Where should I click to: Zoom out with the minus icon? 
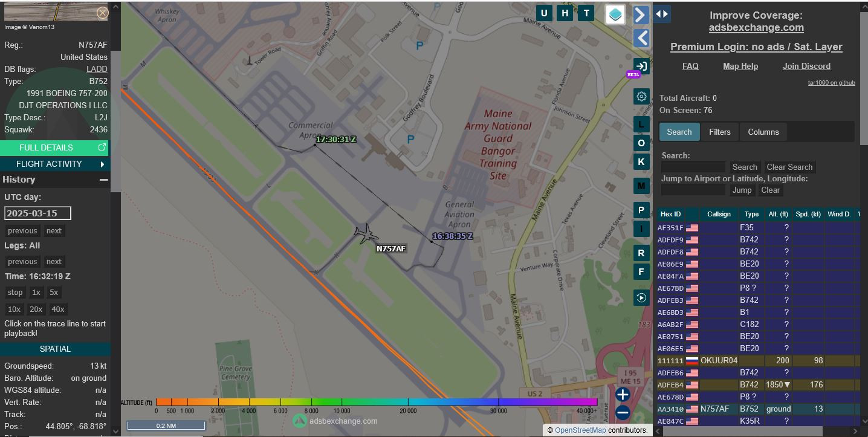pyautogui.click(x=623, y=413)
